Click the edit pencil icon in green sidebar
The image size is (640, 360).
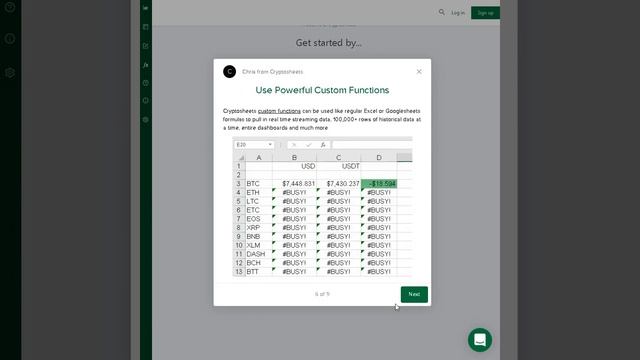click(146, 46)
